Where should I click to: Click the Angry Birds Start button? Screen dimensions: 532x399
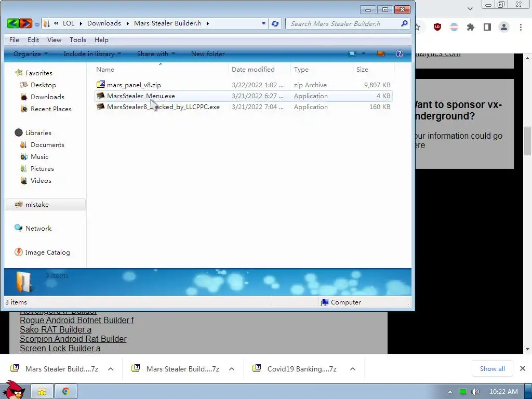(x=14, y=390)
